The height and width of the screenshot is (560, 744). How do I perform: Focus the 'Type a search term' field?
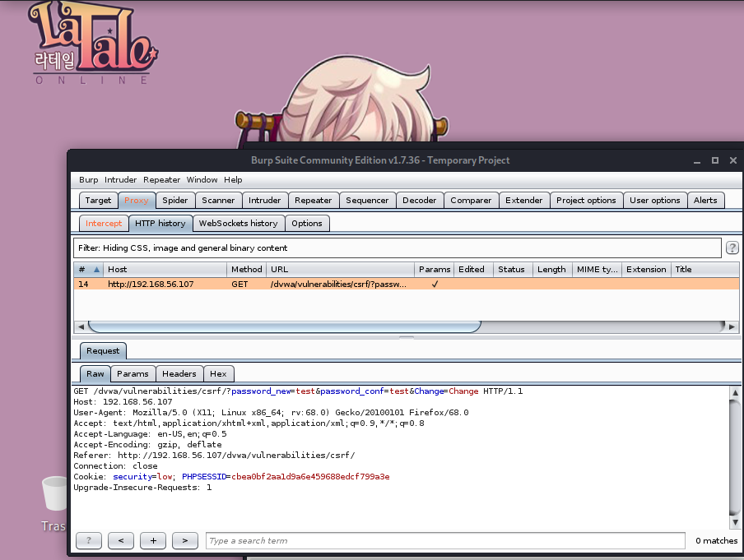click(445, 540)
